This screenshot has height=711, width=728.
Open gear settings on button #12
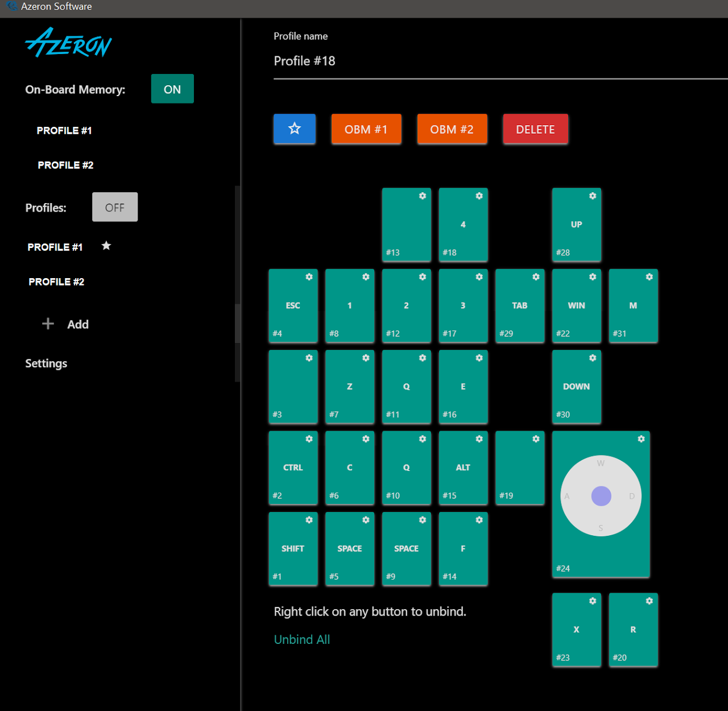point(423,277)
